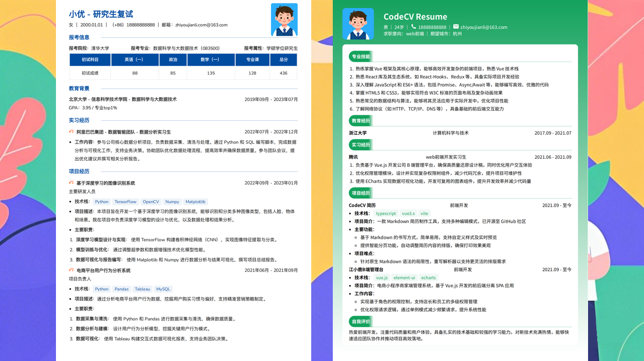Click the CodeCV 简历 project title
644x361 pixels.
coord(362,206)
